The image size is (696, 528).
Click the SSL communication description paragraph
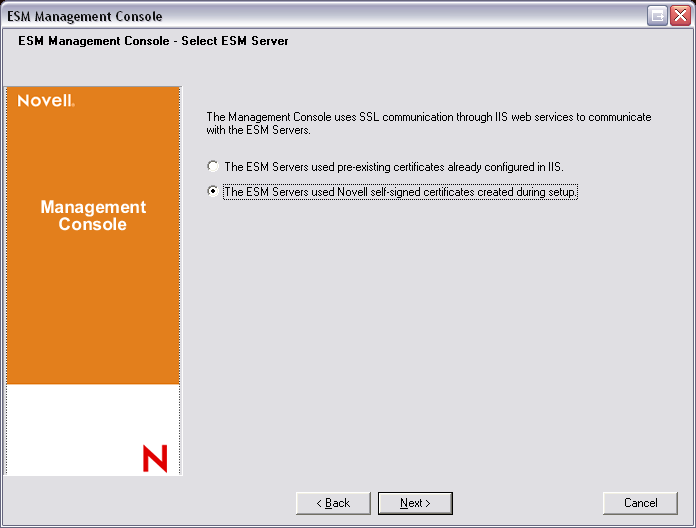[x=429, y=123]
